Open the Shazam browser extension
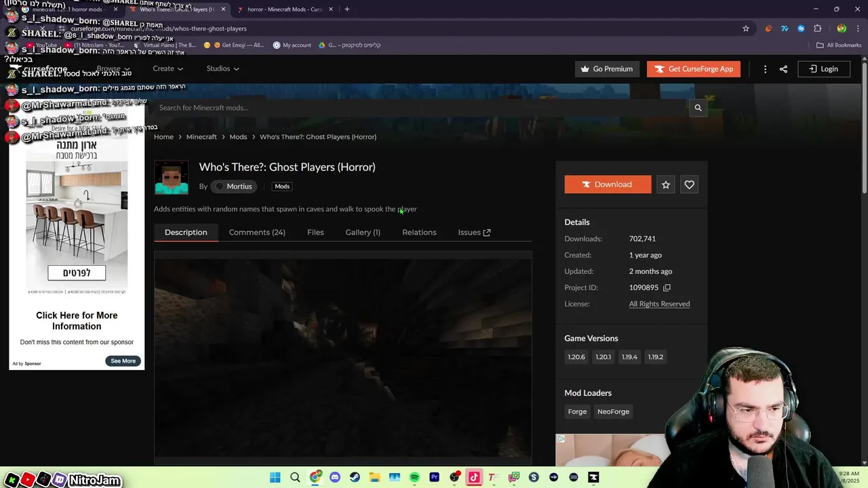The width and height of the screenshot is (868, 488). point(801,28)
